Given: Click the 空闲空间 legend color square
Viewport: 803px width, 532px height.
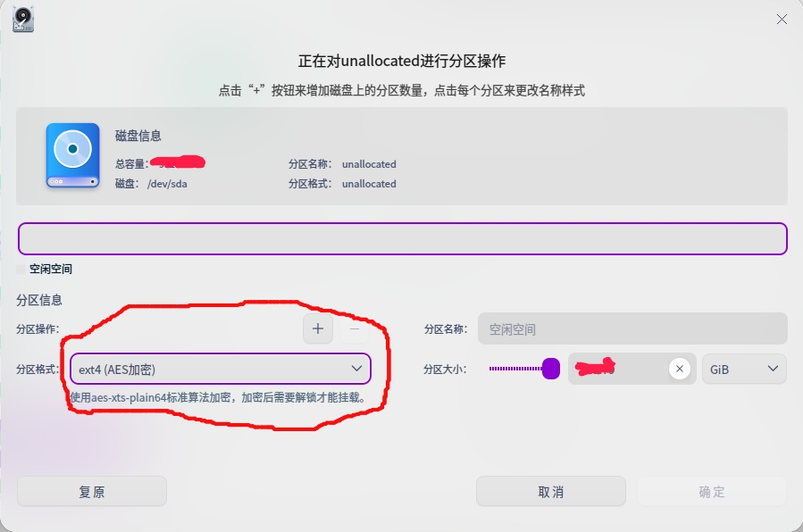Looking at the screenshot, I should tap(21, 269).
